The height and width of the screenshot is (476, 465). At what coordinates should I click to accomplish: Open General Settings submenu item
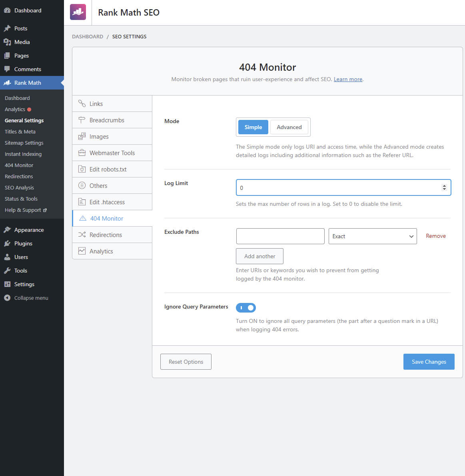point(24,121)
